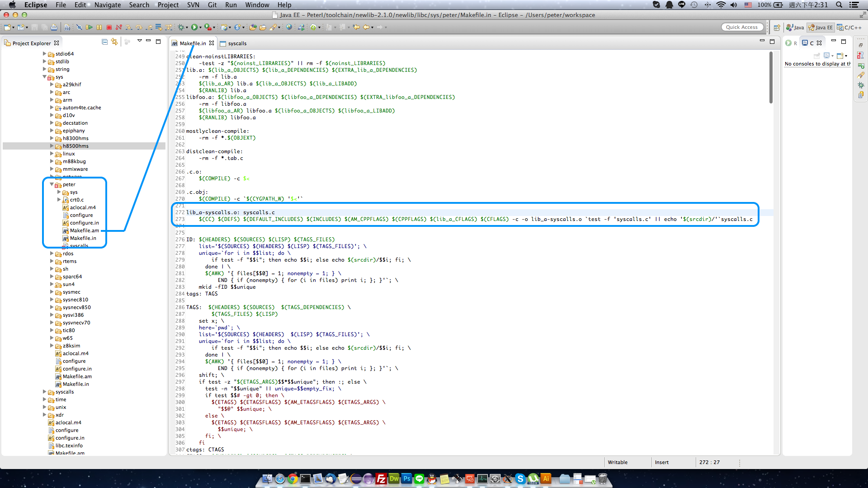This screenshot has height=488, width=868.
Task: Open the Debug button dropdown arrow
Action: coord(187,28)
